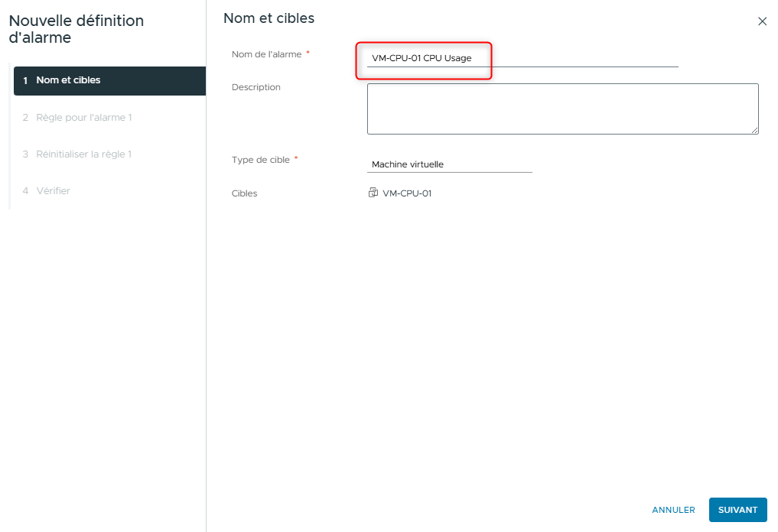Select step 1 Nom et cibles

[x=109, y=80]
